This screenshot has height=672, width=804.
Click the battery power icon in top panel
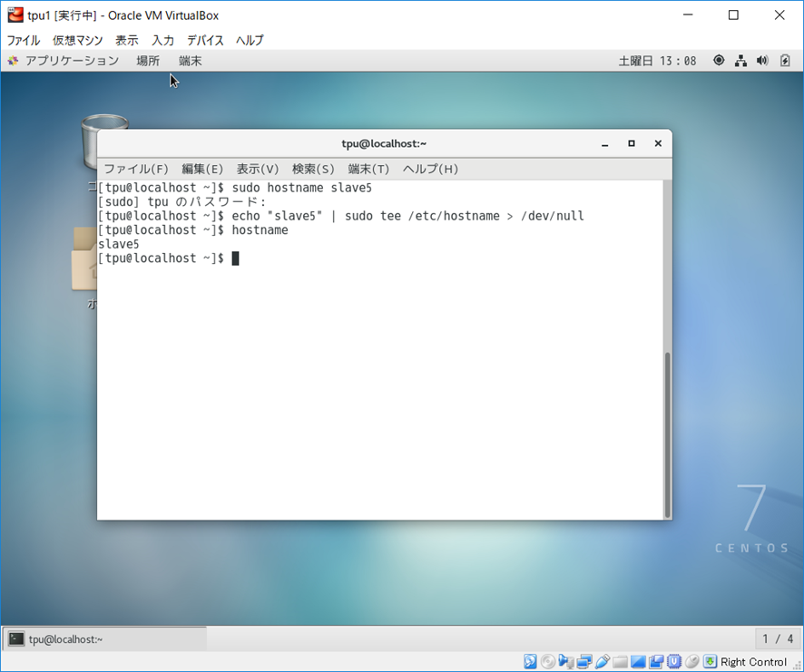tap(785, 61)
